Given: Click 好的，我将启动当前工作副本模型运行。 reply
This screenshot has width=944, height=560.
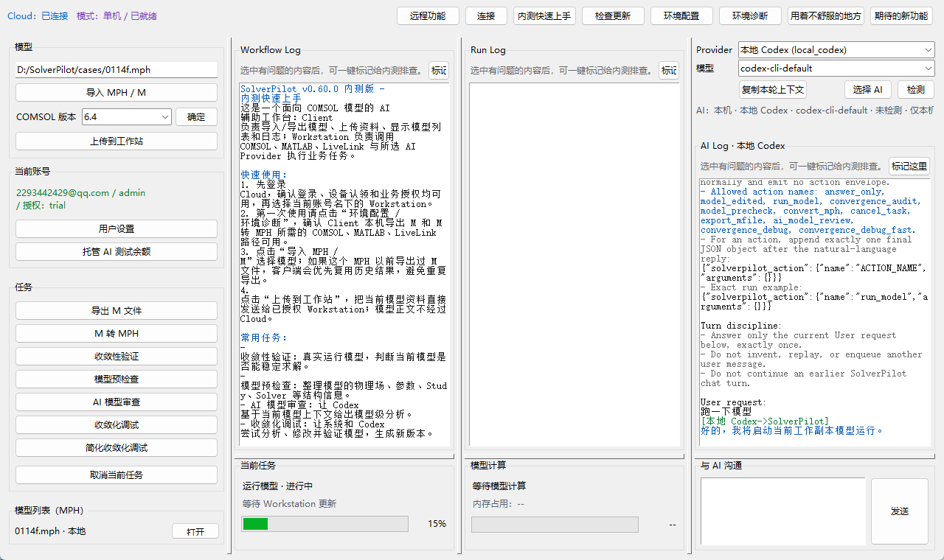Looking at the screenshot, I should click(792, 430).
